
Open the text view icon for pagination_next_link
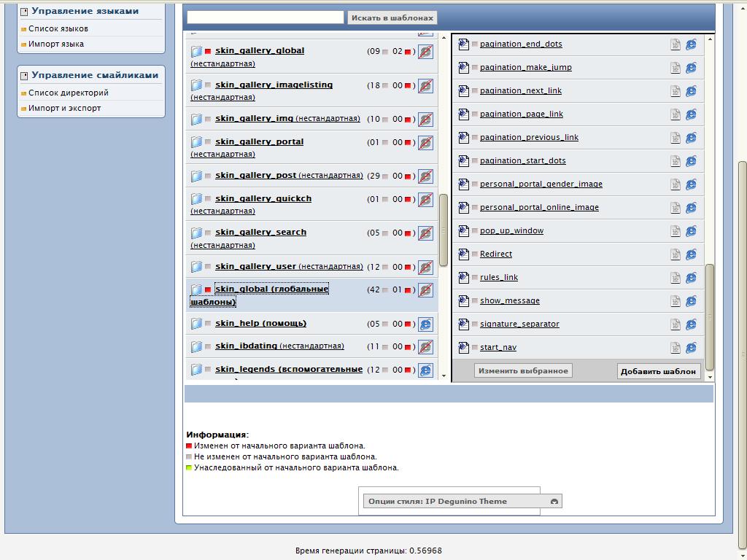click(x=675, y=91)
